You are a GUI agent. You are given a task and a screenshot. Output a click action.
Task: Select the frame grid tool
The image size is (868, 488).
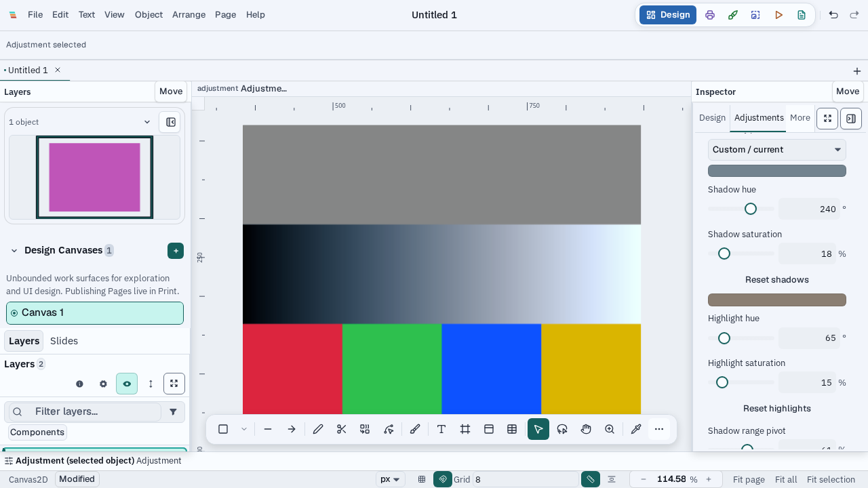[465, 429]
